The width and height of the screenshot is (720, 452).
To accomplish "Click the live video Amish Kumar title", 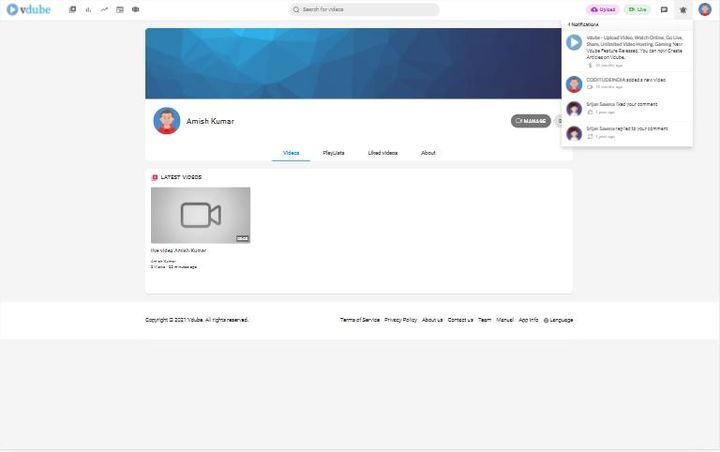I will [x=179, y=250].
